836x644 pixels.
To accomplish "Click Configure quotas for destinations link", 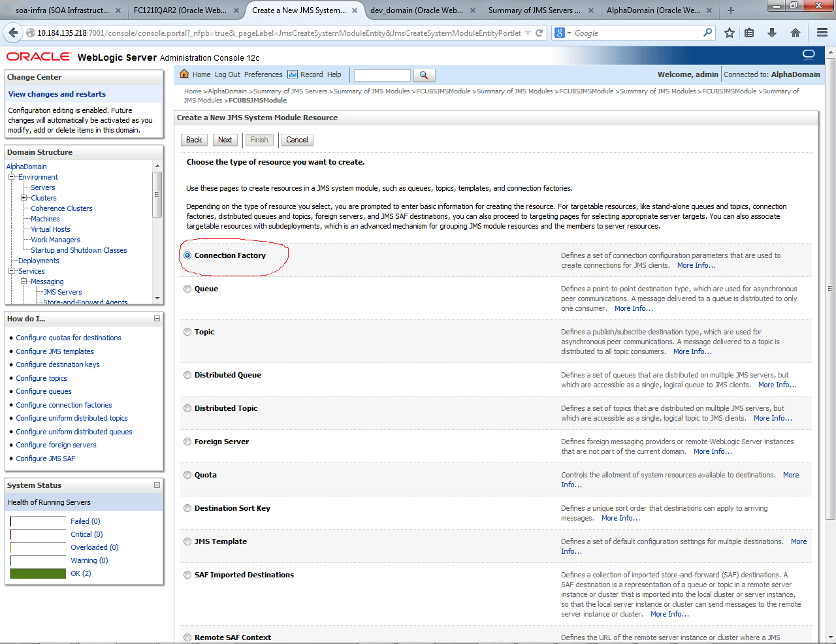I will (69, 338).
